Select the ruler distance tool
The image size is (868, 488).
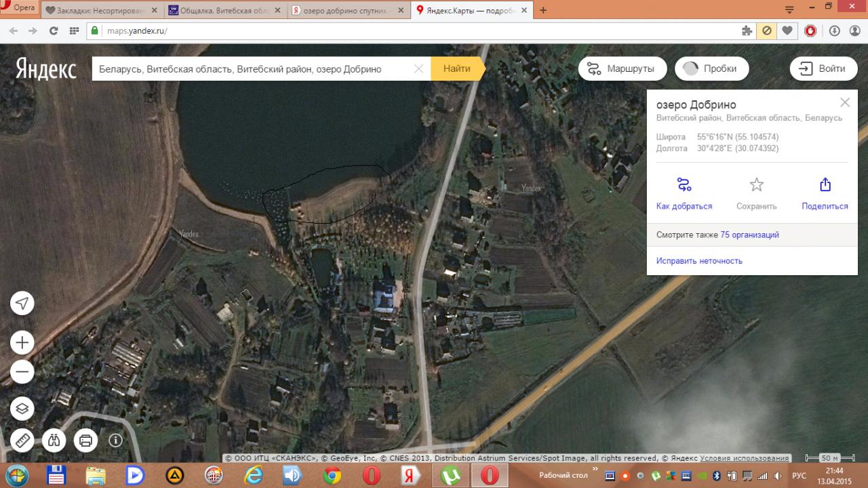[22, 441]
